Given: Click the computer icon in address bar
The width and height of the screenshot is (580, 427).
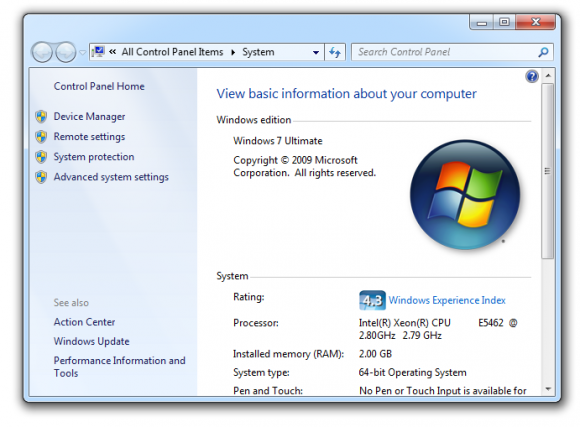Looking at the screenshot, I should click(x=99, y=52).
